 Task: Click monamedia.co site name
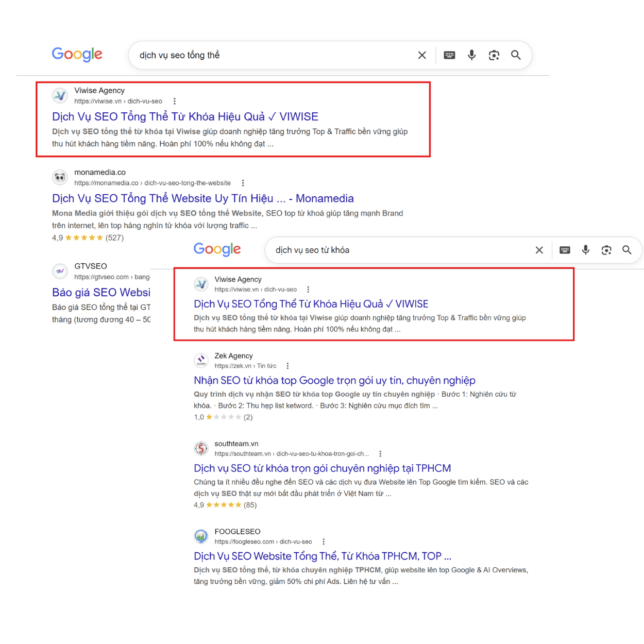tap(100, 172)
